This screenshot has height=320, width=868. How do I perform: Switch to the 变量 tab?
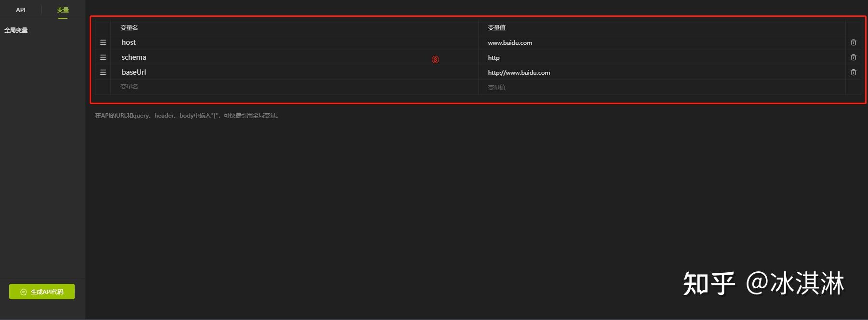tap(63, 10)
